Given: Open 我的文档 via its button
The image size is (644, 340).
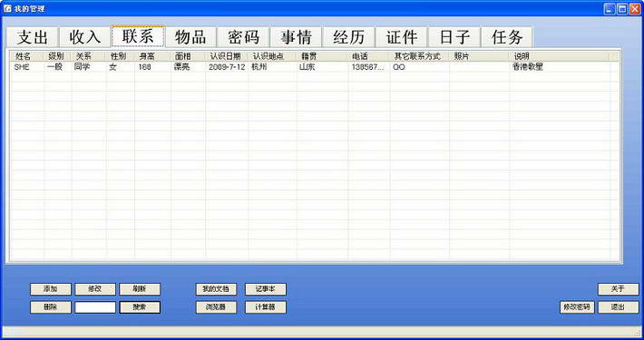Looking at the screenshot, I should coord(216,289).
